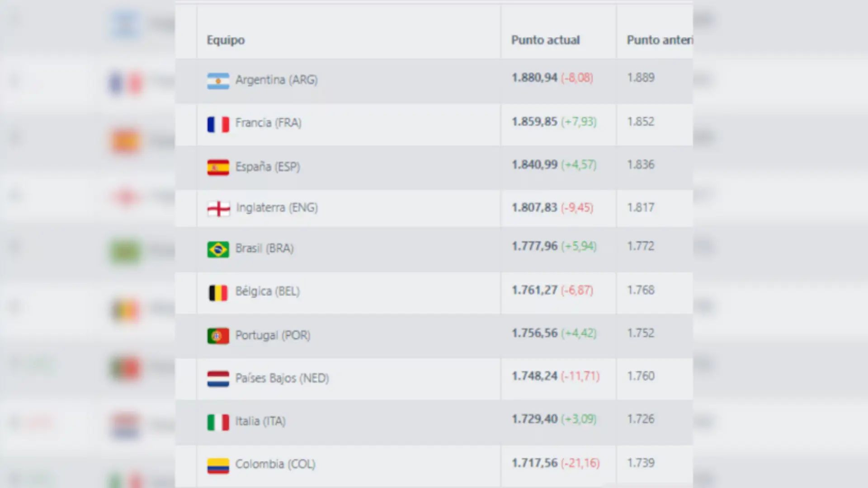Select the Países Bajos (NED) row
The height and width of the screenshot is (488, 868).
[x=283, y=378]
